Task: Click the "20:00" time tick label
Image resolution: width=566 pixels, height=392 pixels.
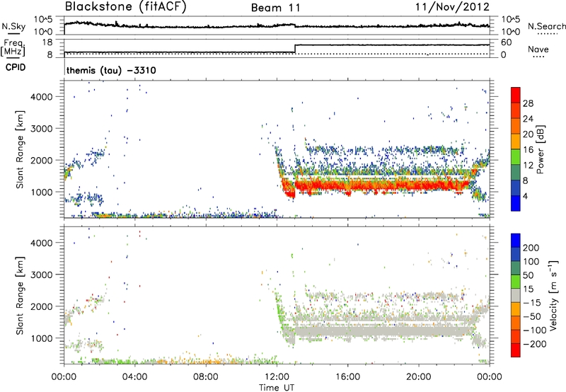Action: (419, 377)
